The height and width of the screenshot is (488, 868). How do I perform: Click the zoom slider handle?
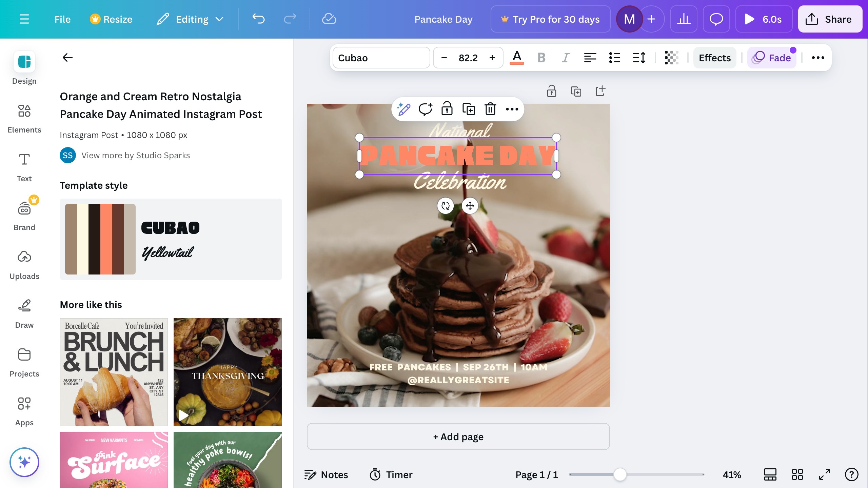coord(620,474)
